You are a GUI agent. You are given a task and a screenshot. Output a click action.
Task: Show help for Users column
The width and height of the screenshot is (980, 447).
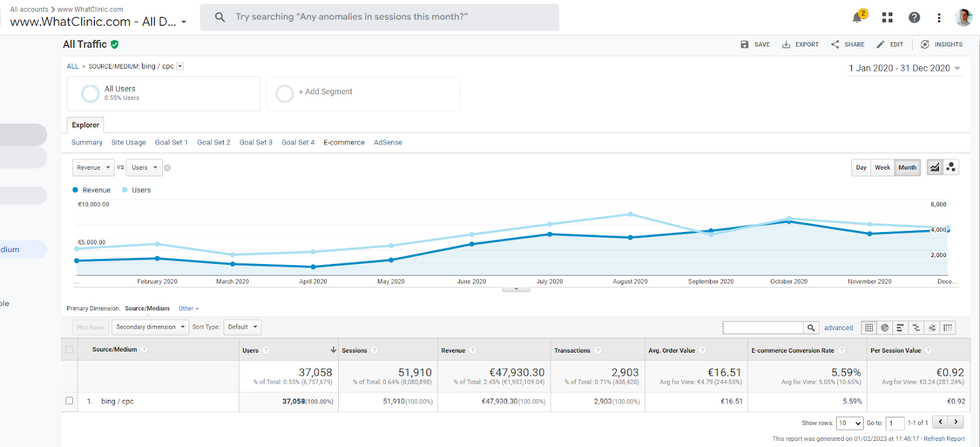(266, 350)
